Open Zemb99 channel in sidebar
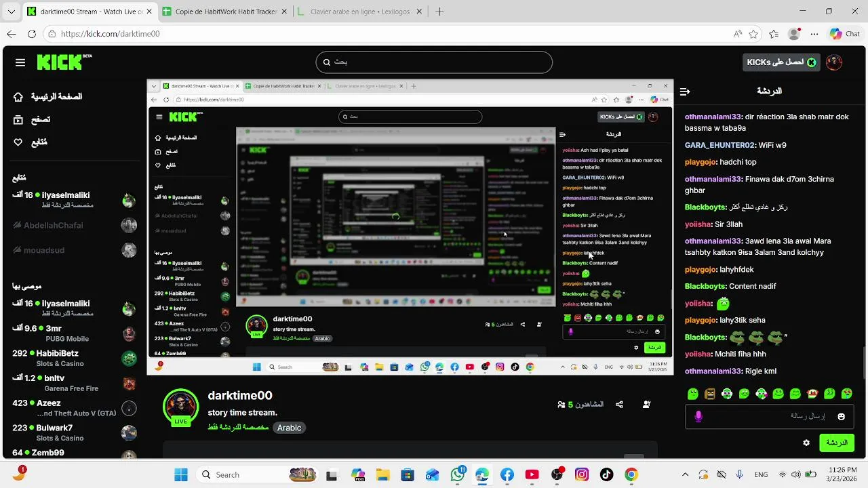This screenshot has height=488, width=868. (x=75, y=453)
